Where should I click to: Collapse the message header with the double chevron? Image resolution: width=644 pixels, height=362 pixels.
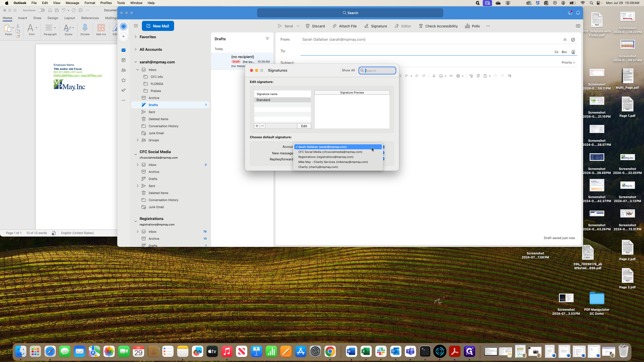click(565, 40)
